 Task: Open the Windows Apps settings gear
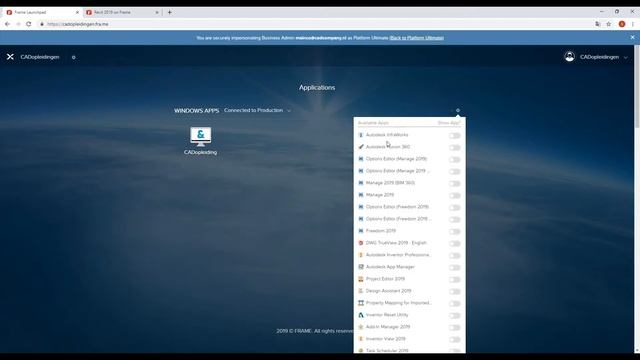tap(458, 110)
